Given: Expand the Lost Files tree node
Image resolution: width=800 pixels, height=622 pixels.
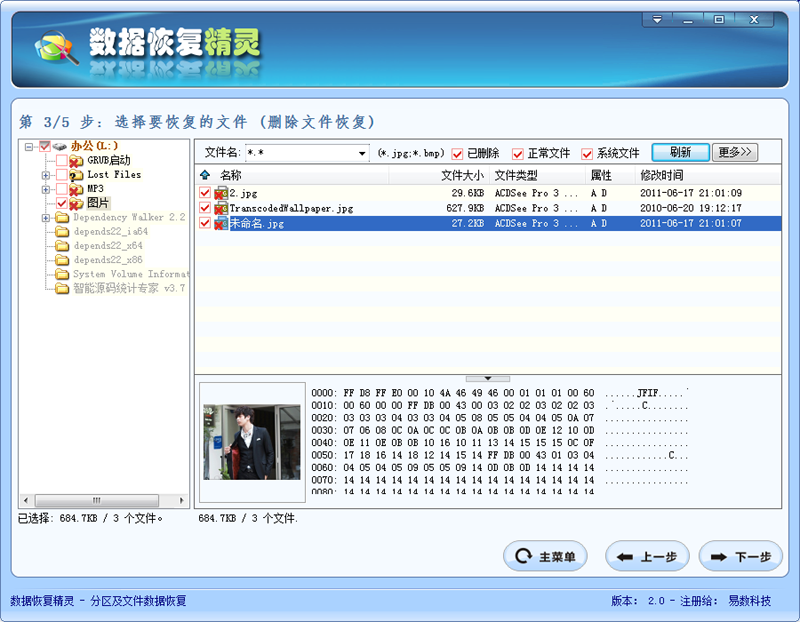Looking at the screenshot, I should 46,175.
